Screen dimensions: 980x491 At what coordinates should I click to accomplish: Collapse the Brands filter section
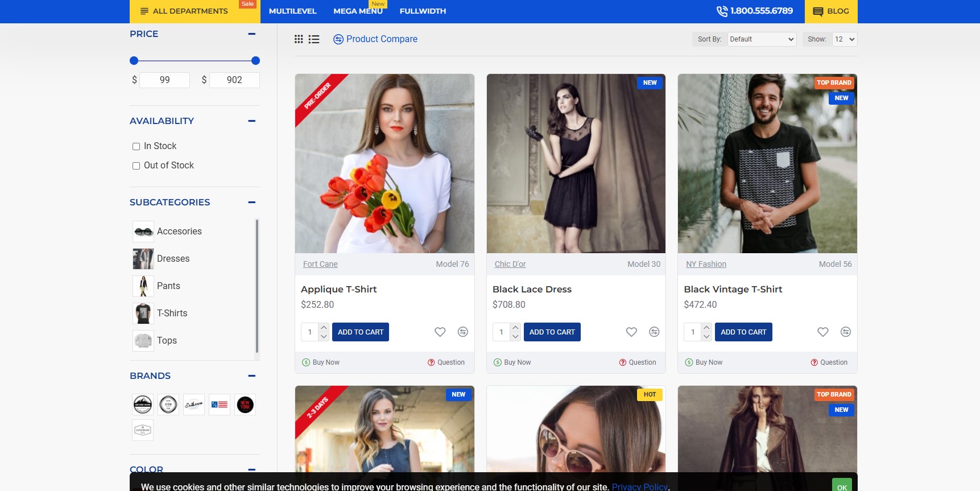click(x=252, y=376)
